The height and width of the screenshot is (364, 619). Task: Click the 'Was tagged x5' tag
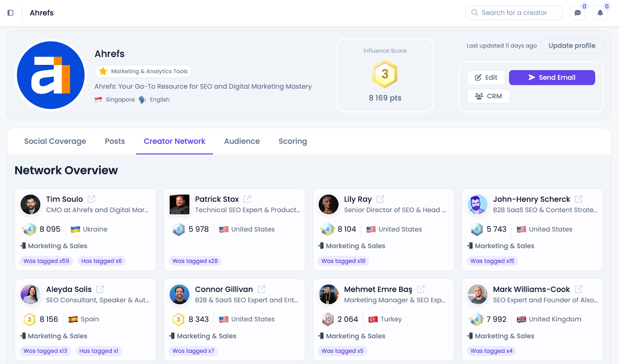342,351
